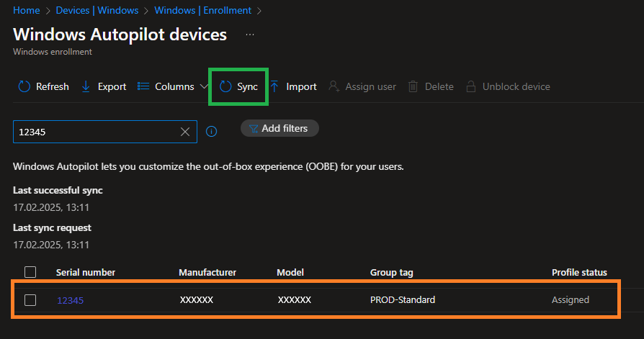This screenshot has height=339, width=644.
Task: Open Windows | Enrollment breadcrumb
Action: click(x=203, y=10)
